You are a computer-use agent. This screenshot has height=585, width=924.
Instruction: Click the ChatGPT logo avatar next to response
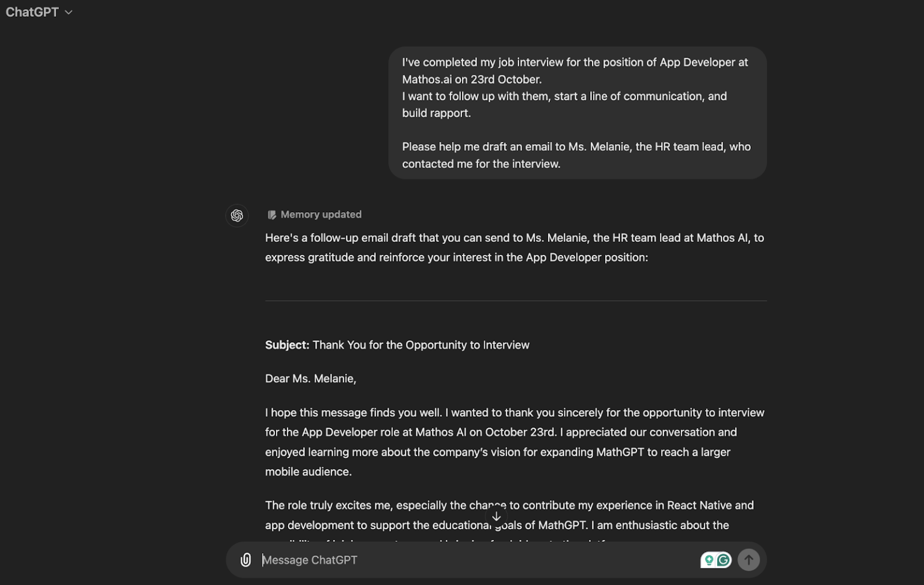pyautogui.click(x=236, y=215)
